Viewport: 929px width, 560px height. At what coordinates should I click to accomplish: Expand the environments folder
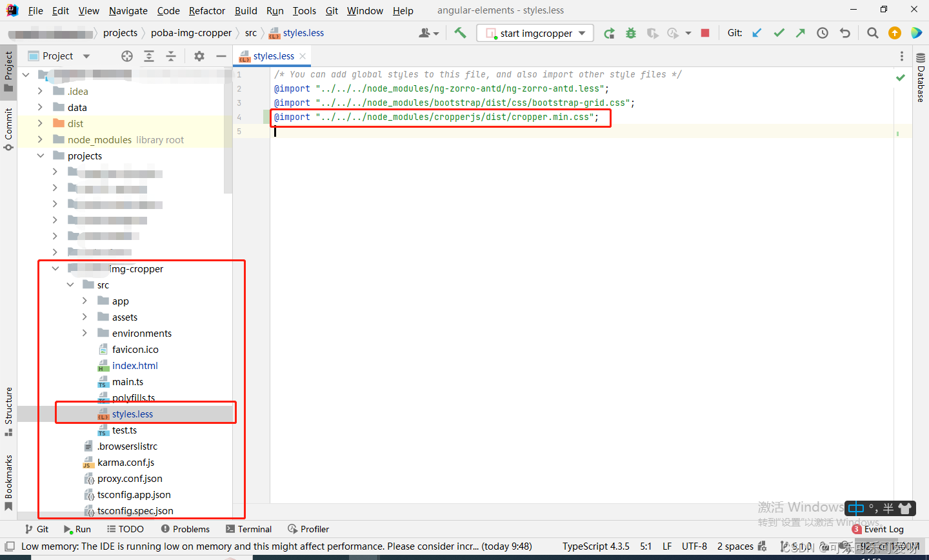85,333
